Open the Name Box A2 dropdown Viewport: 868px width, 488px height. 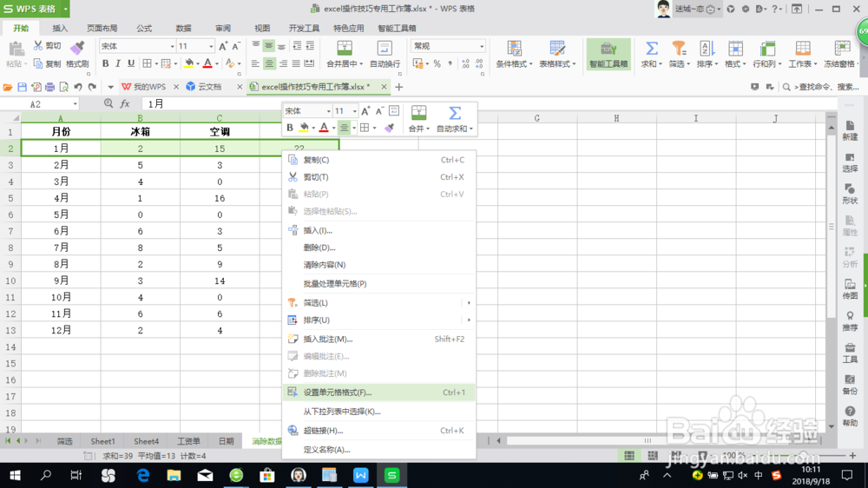[x=75, y=104]
